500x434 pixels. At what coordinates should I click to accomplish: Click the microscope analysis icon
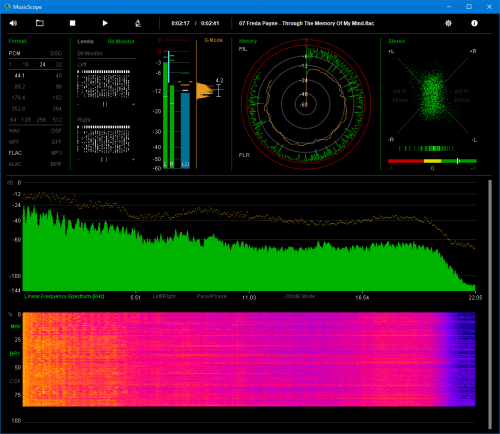(138, 23)
